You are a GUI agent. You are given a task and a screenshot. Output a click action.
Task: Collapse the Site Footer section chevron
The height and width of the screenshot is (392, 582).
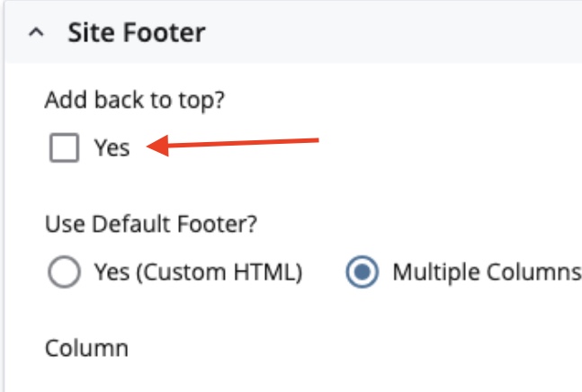click(36, 34)
